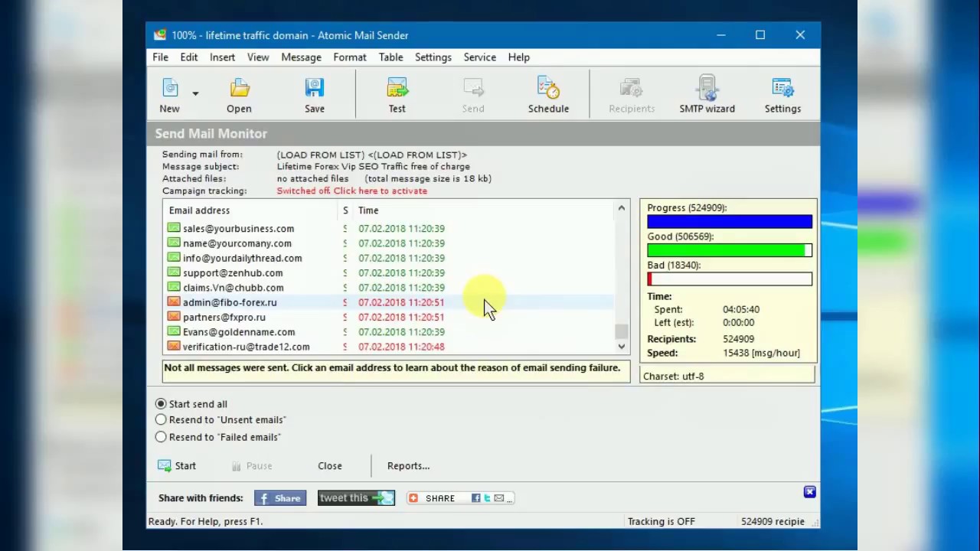
Task: Open the Settings menu
Action: 433,57
